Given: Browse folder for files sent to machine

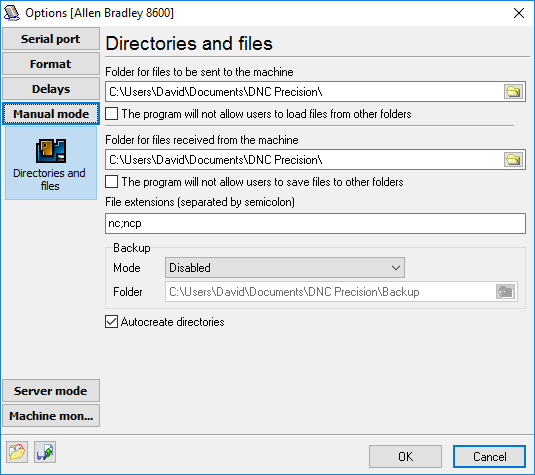Looking at the screenshot, I should pyautogui.click(x=513, y=91).
